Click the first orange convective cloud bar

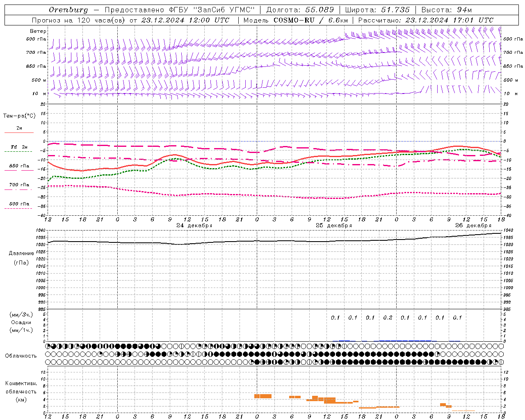[x=263, y=396]
